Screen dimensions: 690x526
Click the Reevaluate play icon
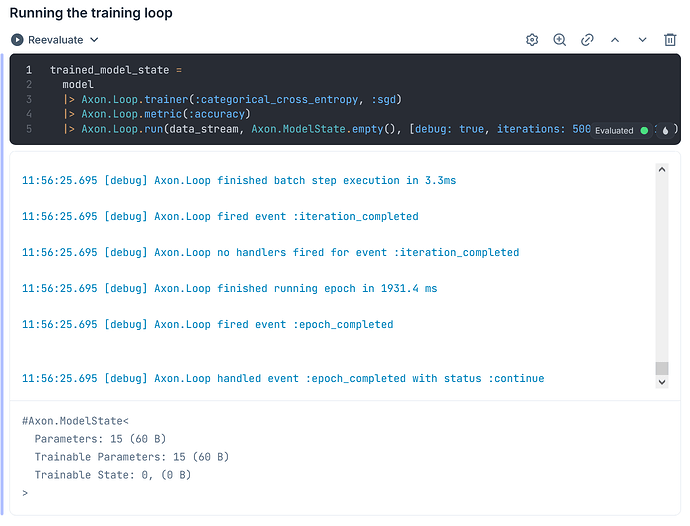17,40
